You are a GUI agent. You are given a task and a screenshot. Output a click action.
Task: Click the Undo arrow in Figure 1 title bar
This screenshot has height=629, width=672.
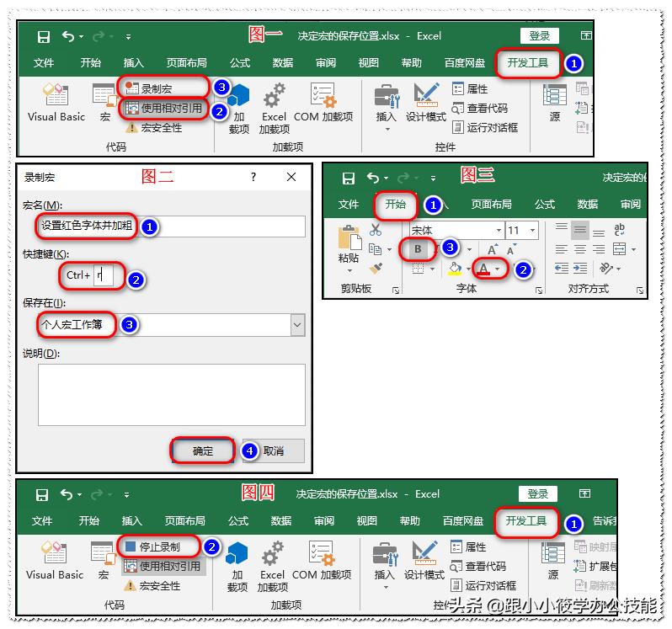tap(68, 36)
